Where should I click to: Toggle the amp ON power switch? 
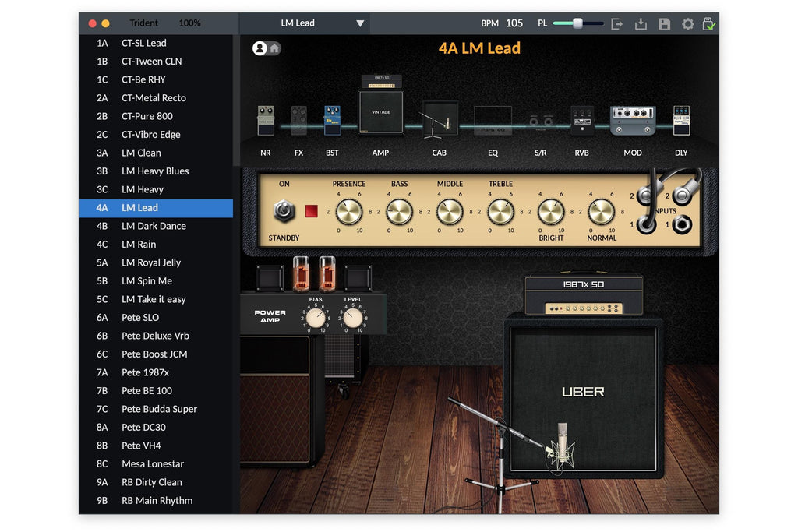(284, 210)
